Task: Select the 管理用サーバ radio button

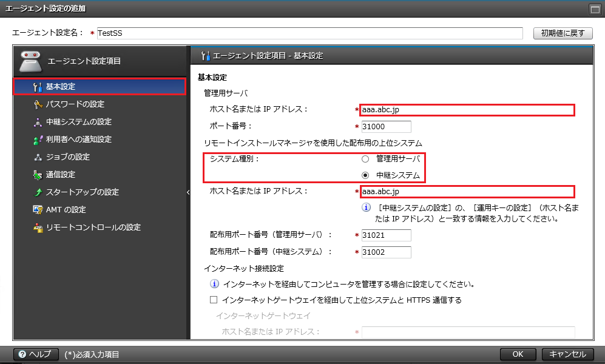Action: pos(365,159)
